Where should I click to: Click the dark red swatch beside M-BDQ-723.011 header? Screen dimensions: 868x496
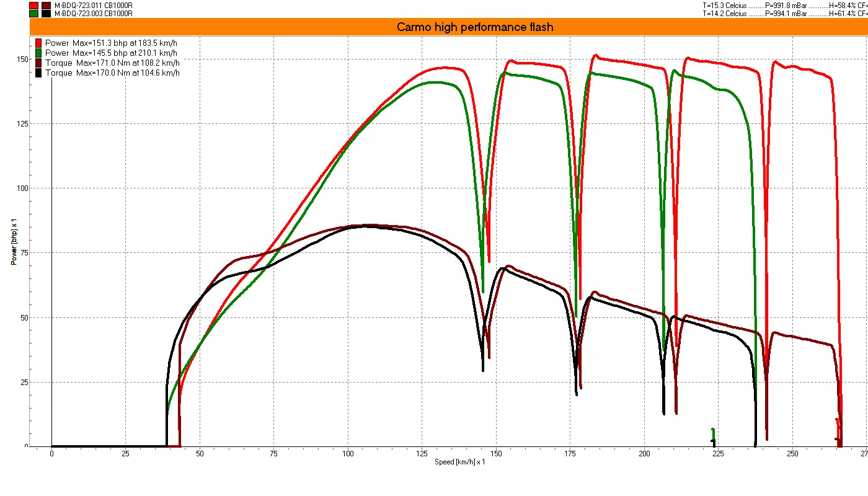(x=46, y=5)
